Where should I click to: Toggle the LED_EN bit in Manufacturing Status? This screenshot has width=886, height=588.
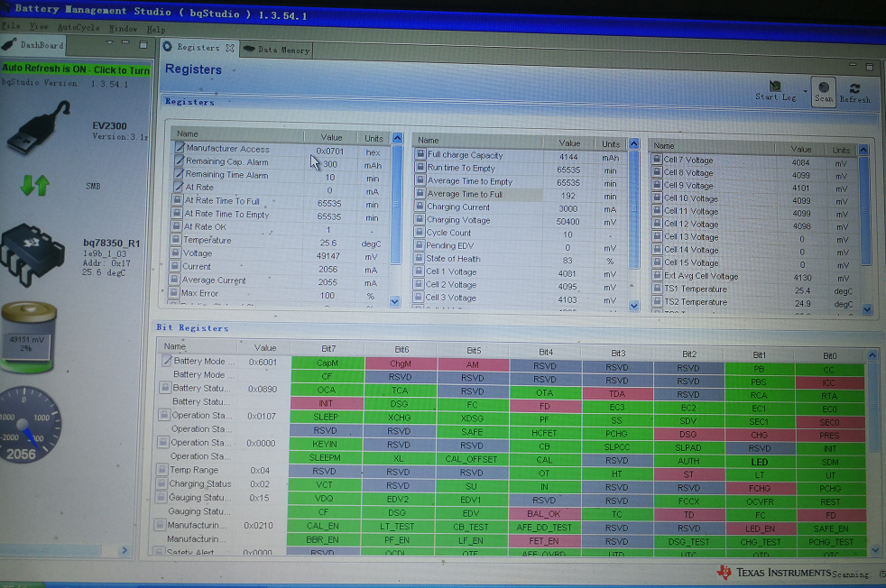click(760, 528)
